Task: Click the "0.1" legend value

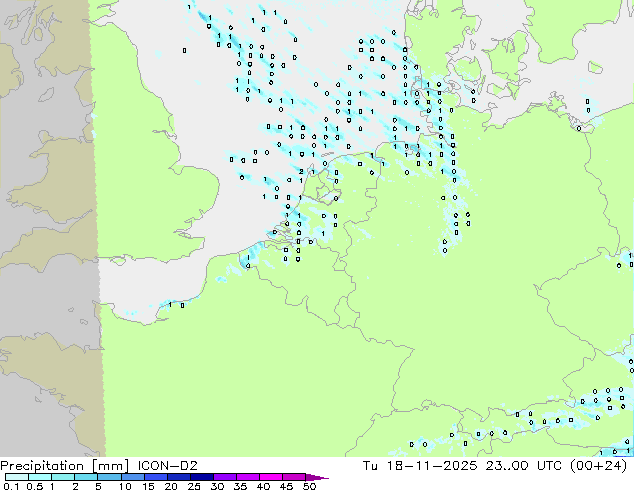Action: tap(11, 486)
